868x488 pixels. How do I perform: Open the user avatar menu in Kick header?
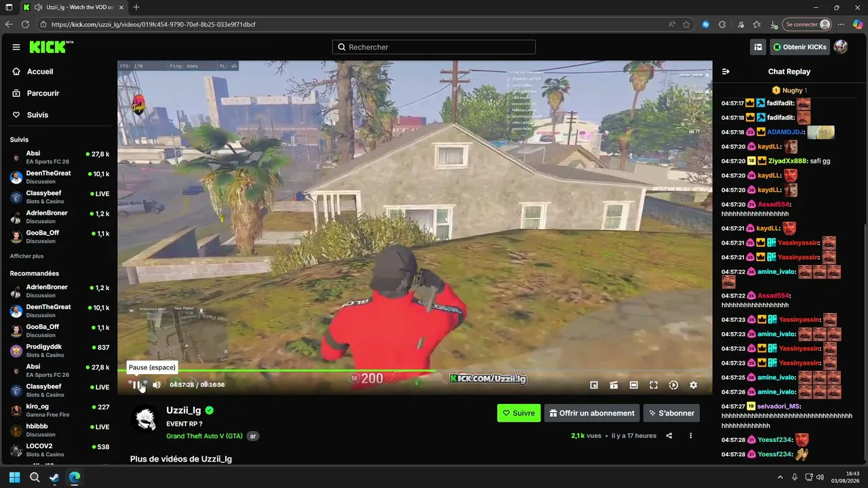point(841,47)
